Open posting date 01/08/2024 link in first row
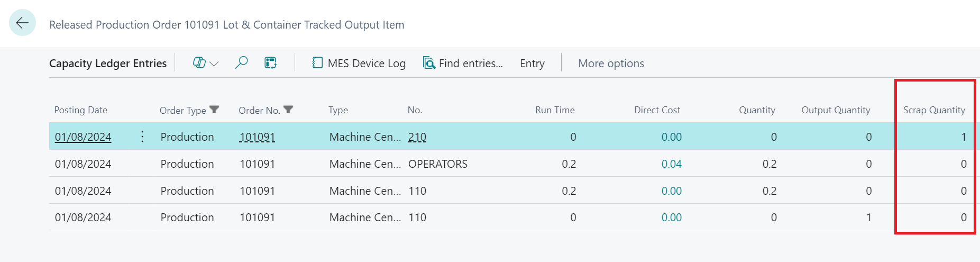The width and height of the screenshot is (980, 262). pos(83,137)
